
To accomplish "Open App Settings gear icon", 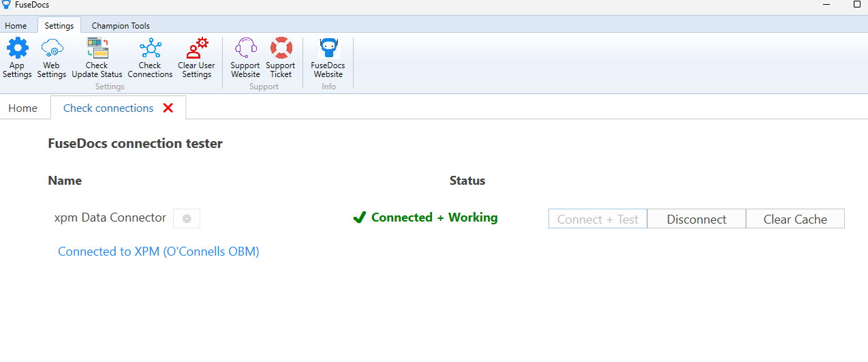I will [17, 48].
